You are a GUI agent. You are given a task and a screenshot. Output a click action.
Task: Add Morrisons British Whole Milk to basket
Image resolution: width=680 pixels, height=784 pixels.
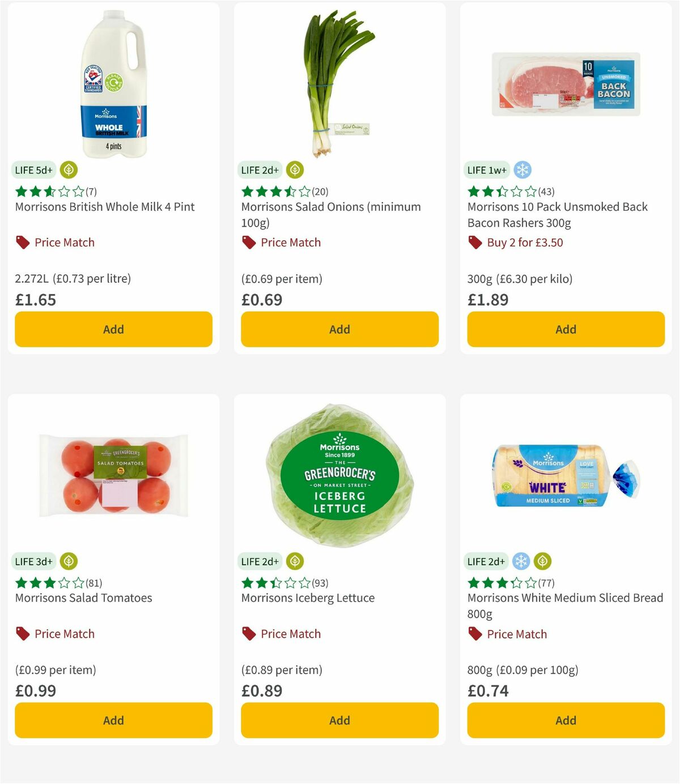[x=113, y=329]
